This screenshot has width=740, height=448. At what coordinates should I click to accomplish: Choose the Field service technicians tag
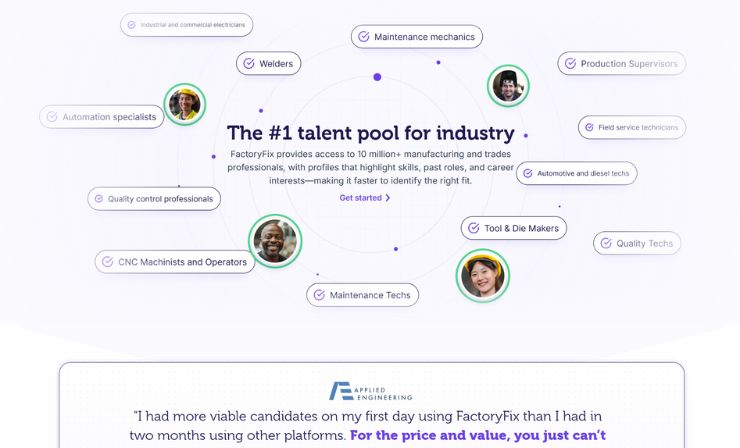click(631, 127)
